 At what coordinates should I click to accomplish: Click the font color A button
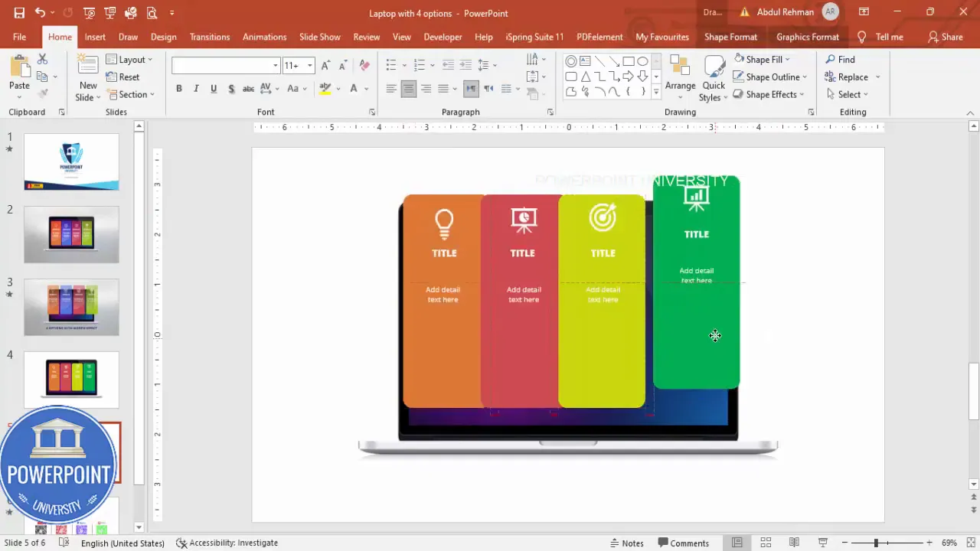point(354,89)
